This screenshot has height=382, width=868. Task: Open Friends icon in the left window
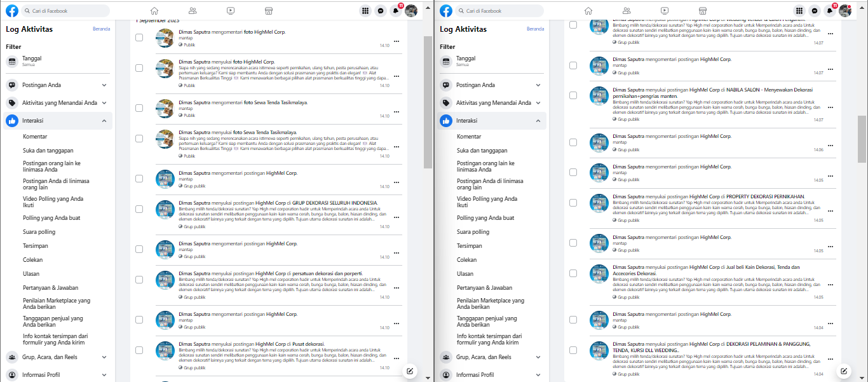coord(193,11)
